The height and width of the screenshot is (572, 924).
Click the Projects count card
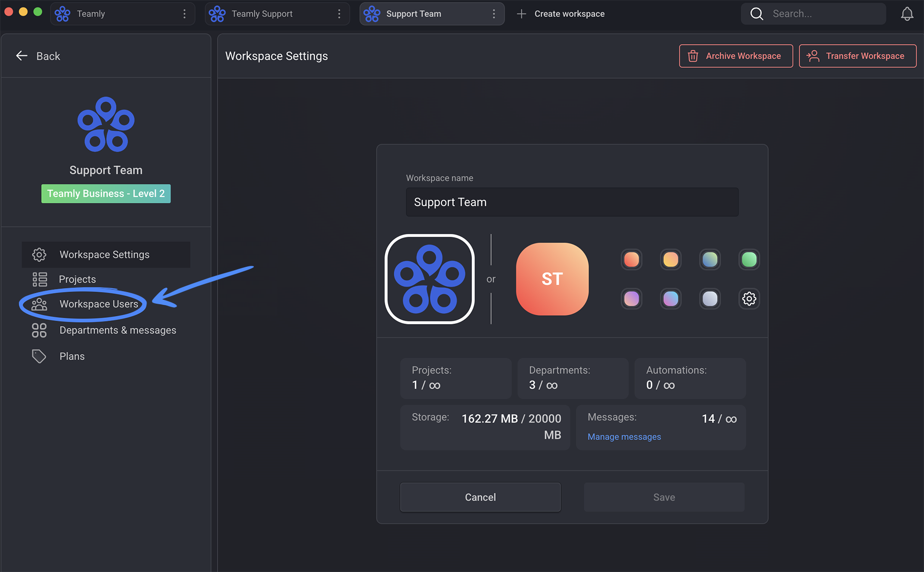455,378
